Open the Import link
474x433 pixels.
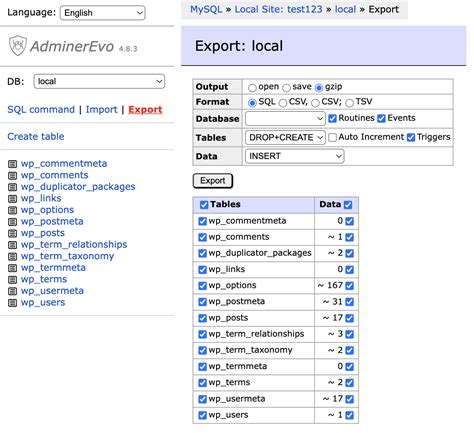[101, 110]
